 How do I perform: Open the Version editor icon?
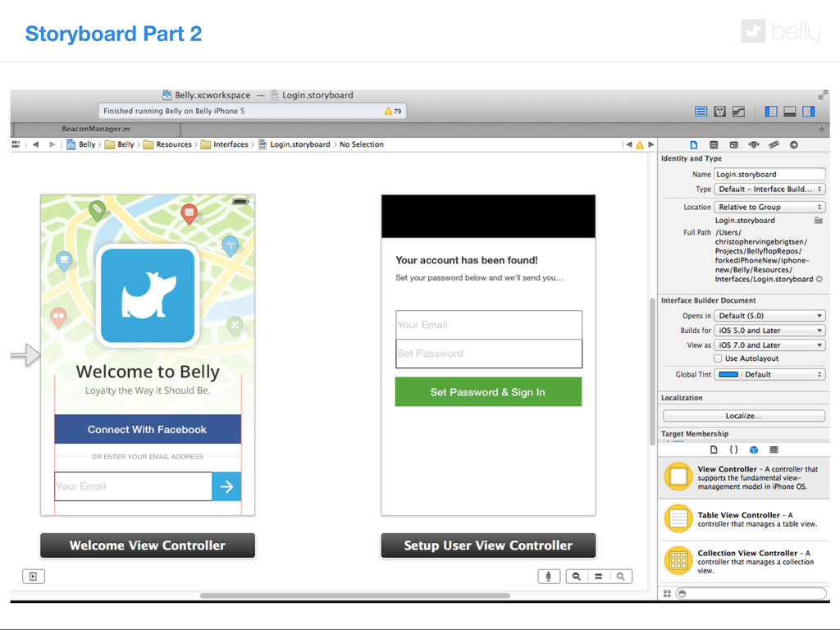tap(739, 112)
